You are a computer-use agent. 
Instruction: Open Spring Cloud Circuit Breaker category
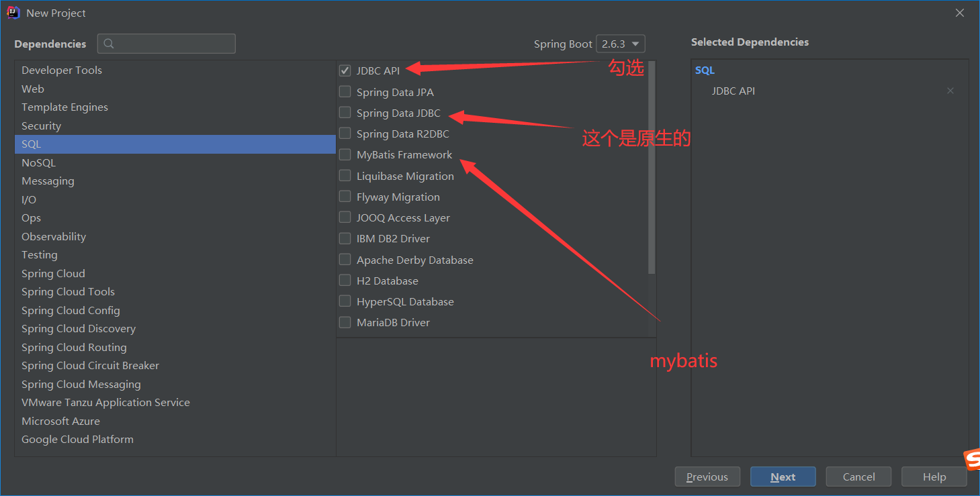coord(175,365)
